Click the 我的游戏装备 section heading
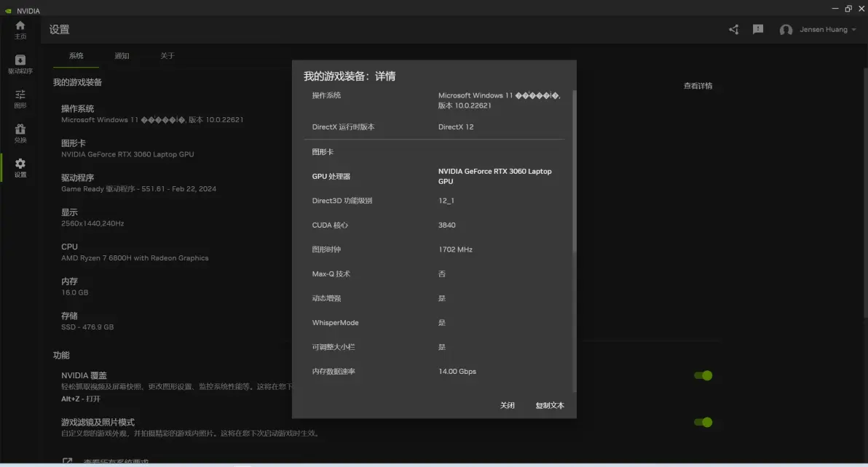 tap(77, 82)
